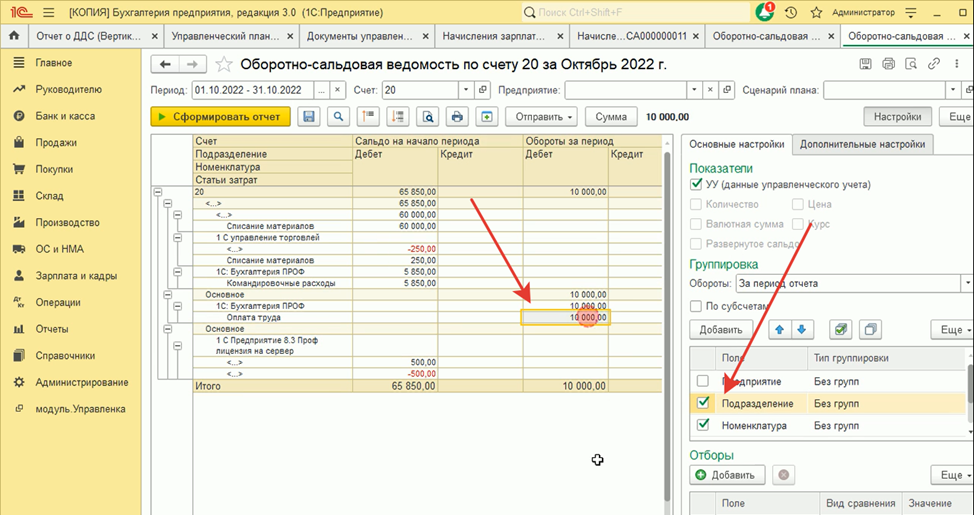Open favorites star in title bar
Screen dimensions: 974x515
[x=816, y=12]
